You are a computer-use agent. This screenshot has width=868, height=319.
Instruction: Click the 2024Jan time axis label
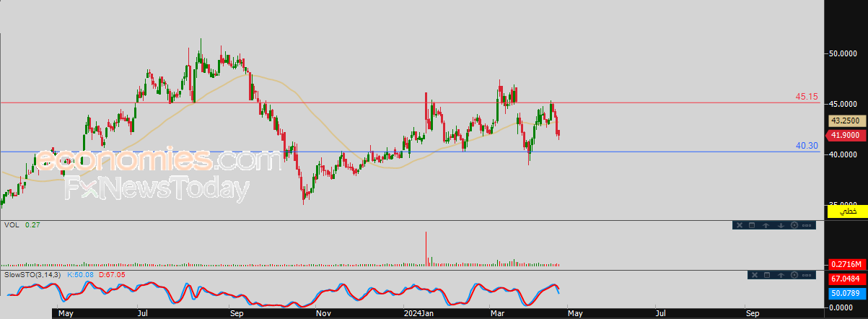[x=418, y=314]
